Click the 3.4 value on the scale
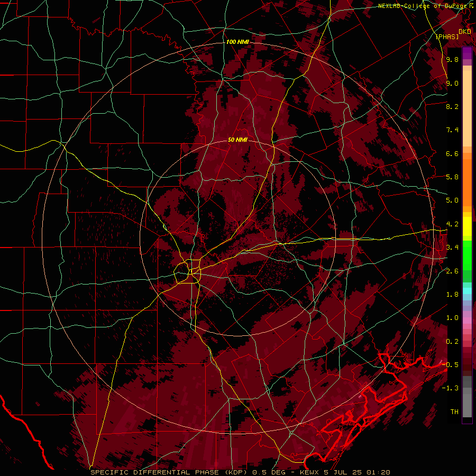 click(452, 248)
